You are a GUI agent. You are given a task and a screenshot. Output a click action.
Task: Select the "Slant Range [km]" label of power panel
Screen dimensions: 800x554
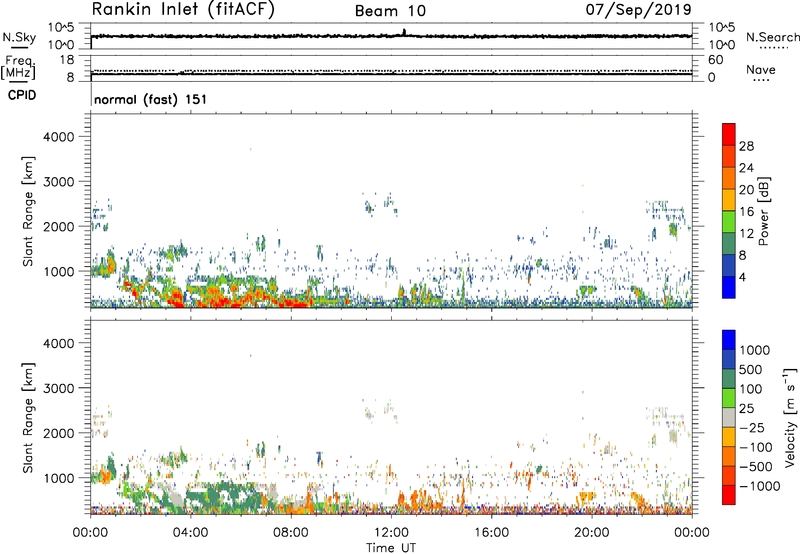coord(28,211)
